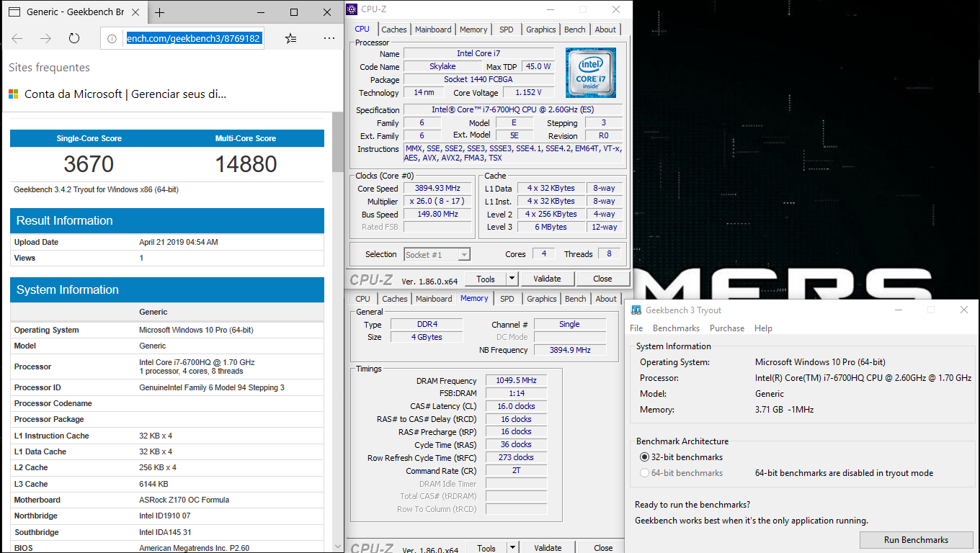The height and width of the screenshot is (553, 980).
Task: Switch to Caches tab in lower CPU-Z window
Action: pos(395,299)
